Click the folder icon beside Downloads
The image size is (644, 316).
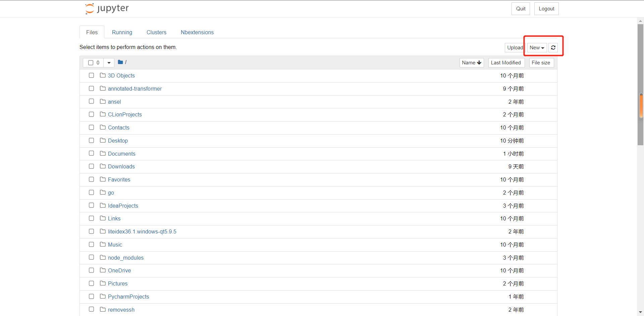[x=103, y=166]
